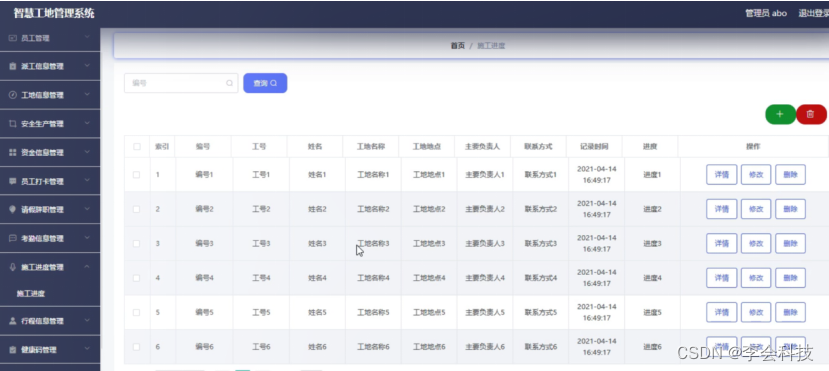Expand 行程信息管理 using its chevron
Image resolution: width=829 pixels, height=371 pixels.
(87, 320)
